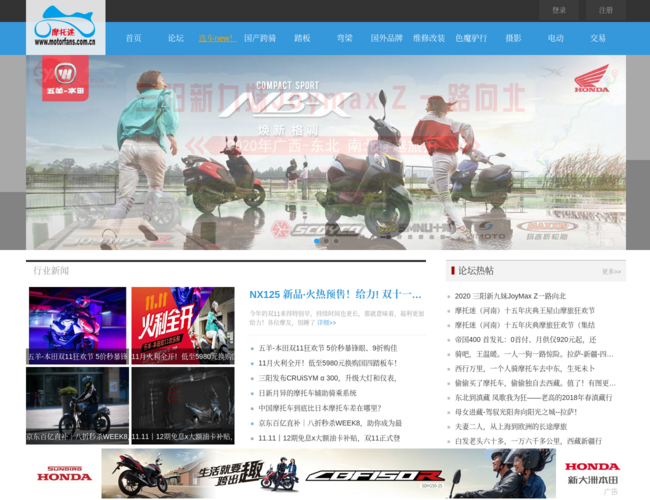Select 弯梁 in the navigation bar

click(x=344, y=38)
